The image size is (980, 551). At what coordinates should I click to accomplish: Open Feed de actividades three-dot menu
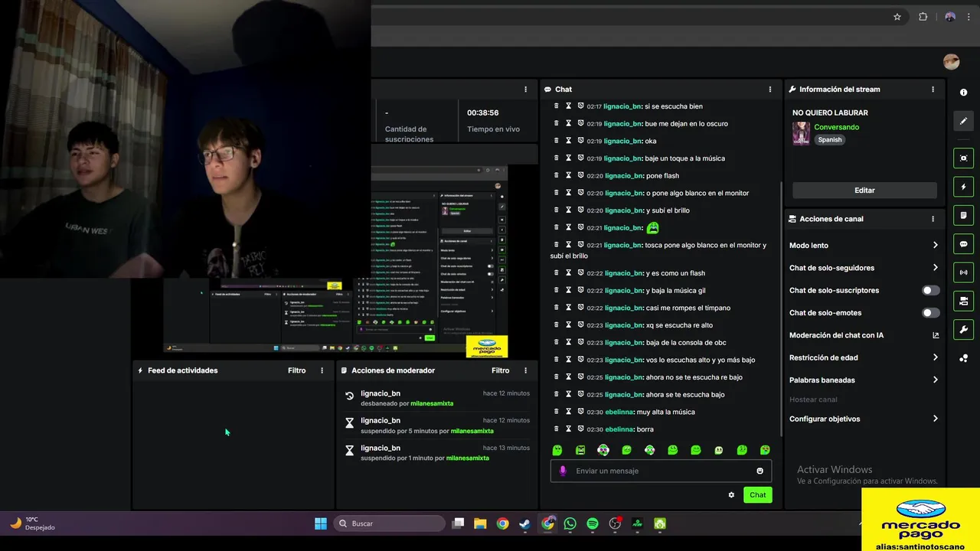tap(322, 370)
